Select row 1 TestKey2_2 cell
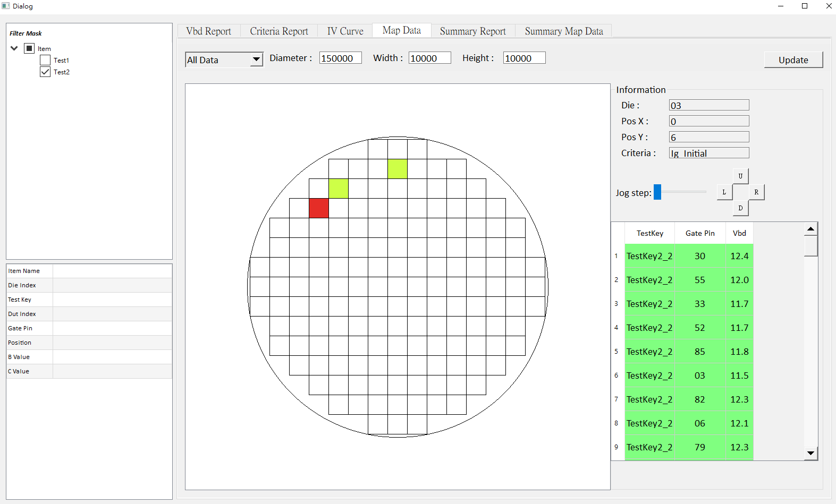Screen dimensions: 836x504 (649, 256)
